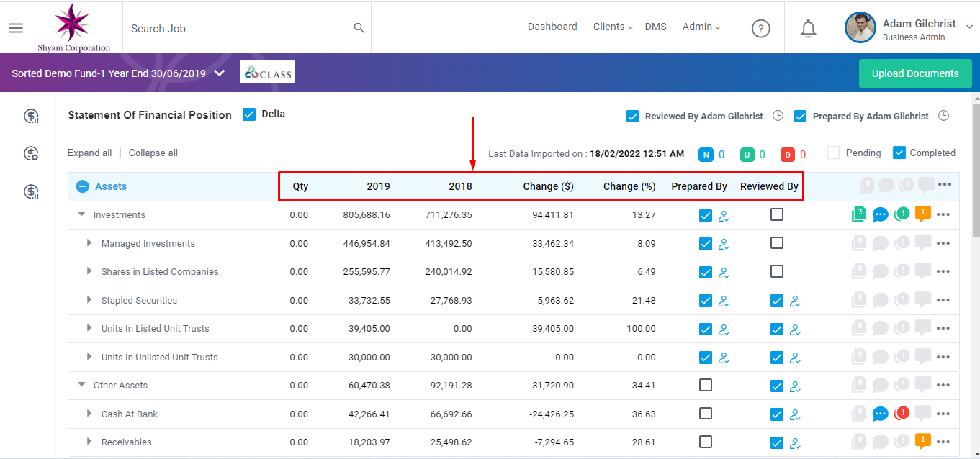Collapse the Assets section with minus icon
The width and height of the screenshot is (980, 459).
click(83, 186)
